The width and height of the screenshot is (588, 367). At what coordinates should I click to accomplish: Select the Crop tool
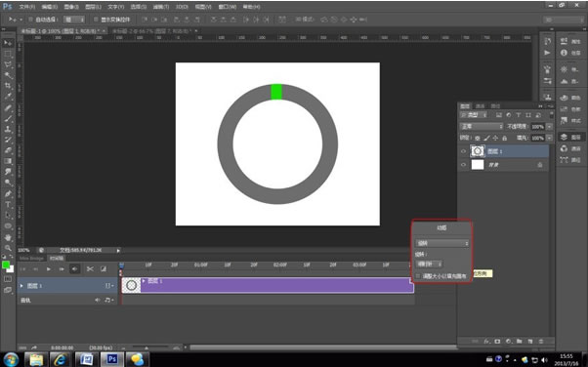[x=8, y=86]
